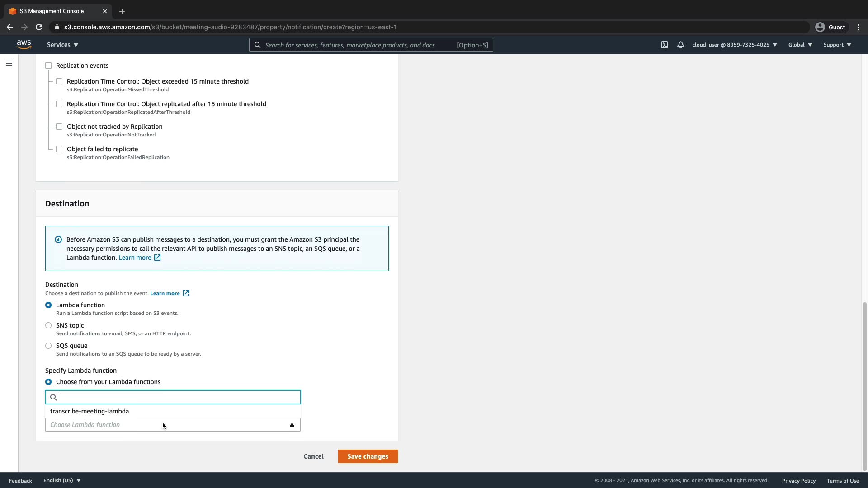
Task: Expand the Services dropdown menu
Action: [62, 45]
